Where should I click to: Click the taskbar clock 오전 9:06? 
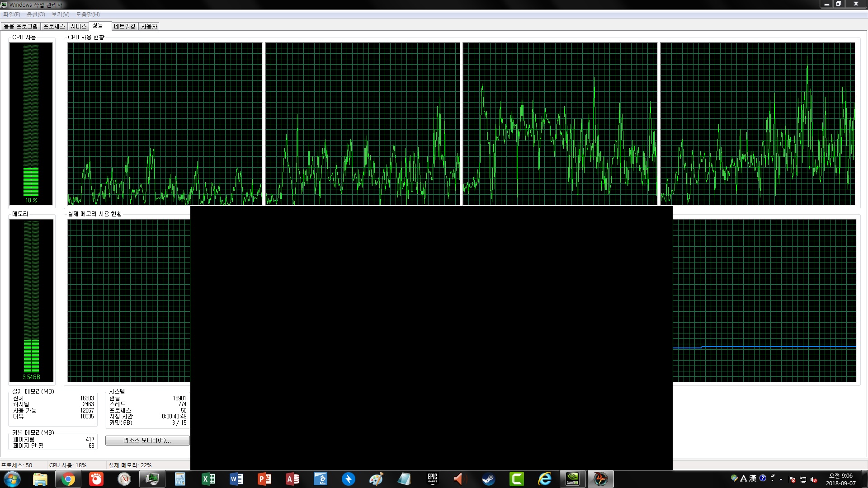click(840, 479)
